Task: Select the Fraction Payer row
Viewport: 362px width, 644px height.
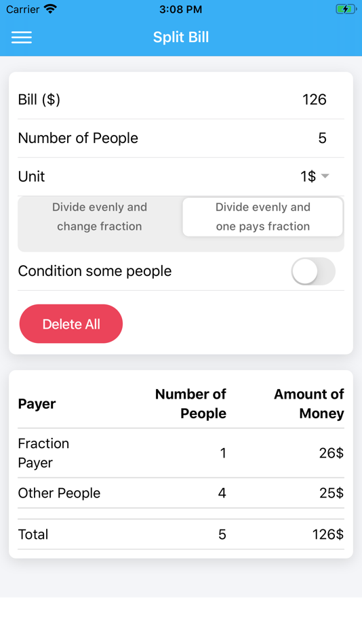Action: [181, 453]
